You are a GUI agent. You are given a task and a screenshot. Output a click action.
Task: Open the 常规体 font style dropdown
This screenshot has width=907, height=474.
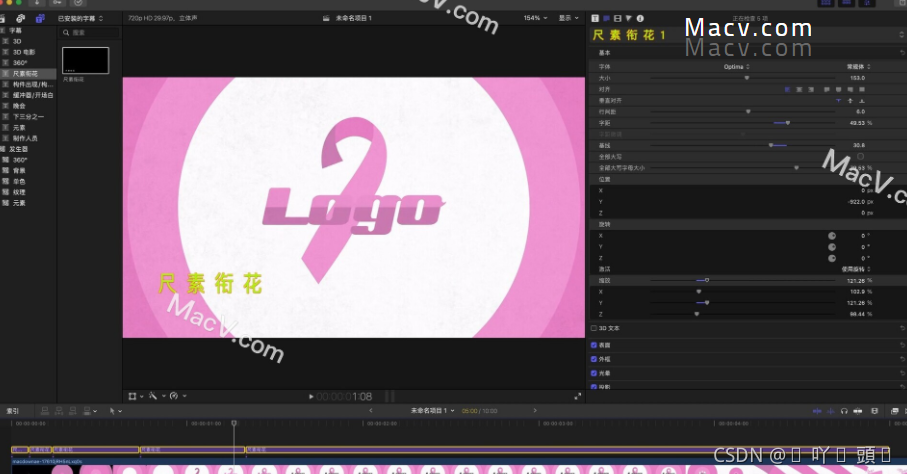pos(858,67)
